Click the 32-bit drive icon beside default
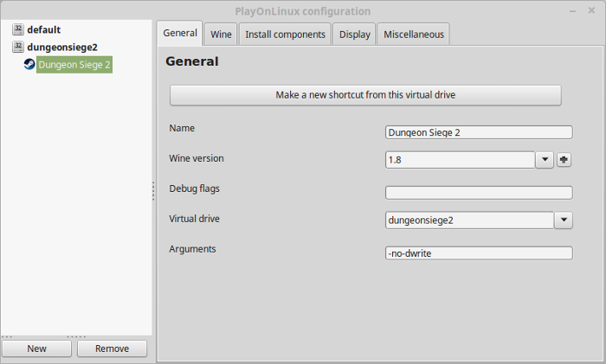The height and width of the screenshot is (364, 606). pyautogui.click(x=18, y=29)
